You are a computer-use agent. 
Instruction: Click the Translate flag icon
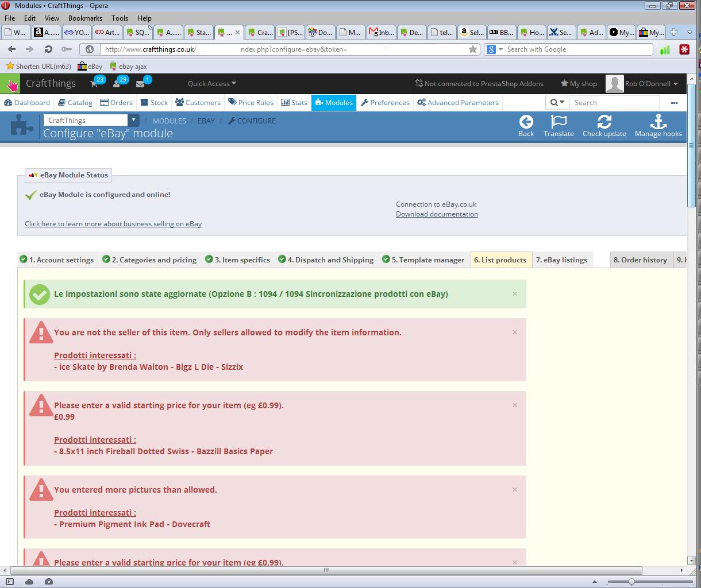tap(559, 126)
